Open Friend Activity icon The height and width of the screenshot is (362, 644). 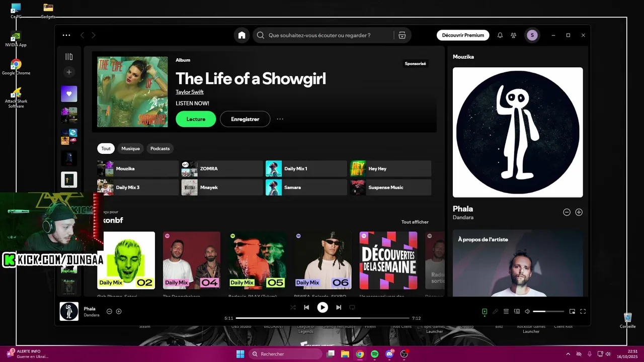click(x=513, y=35)
